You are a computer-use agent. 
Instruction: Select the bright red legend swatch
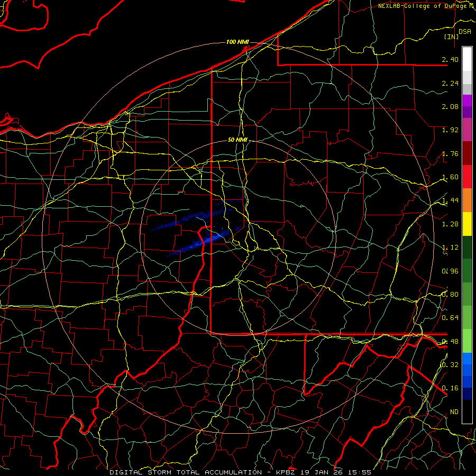tap(467, 177)
